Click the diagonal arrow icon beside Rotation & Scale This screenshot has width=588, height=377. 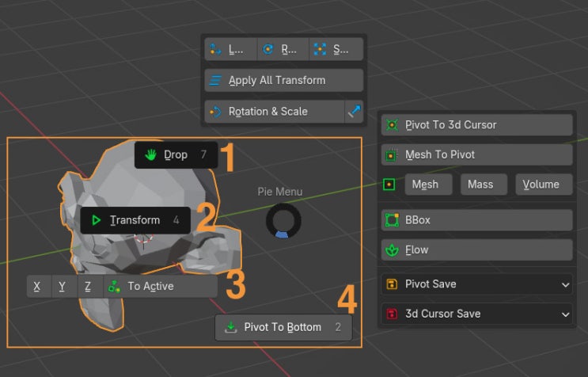pyautogui.click(x=355, y=112)
